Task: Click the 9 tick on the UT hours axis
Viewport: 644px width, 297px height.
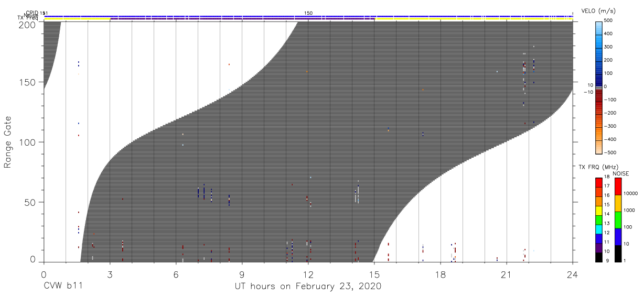Action: click(x=242, y=274)
